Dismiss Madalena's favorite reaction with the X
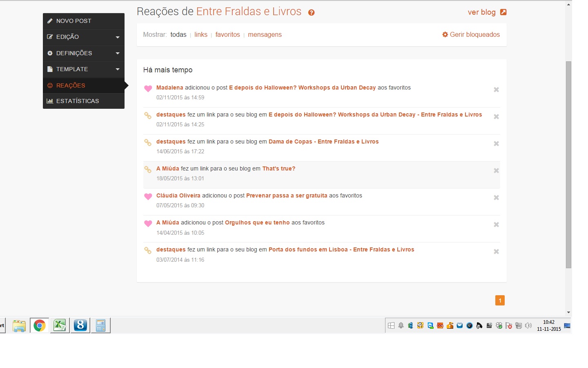The width and height of the screenshot is (588, 368). coord(496,90)
